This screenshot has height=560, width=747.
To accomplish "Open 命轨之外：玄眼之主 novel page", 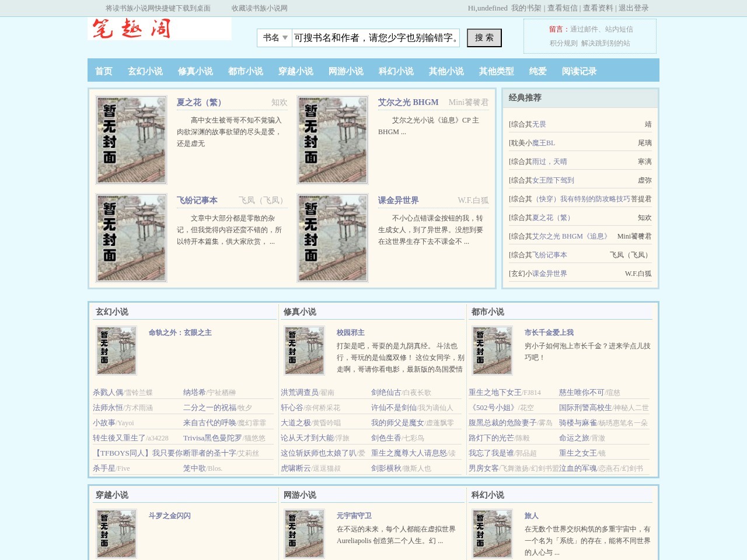I will point(180,332).
